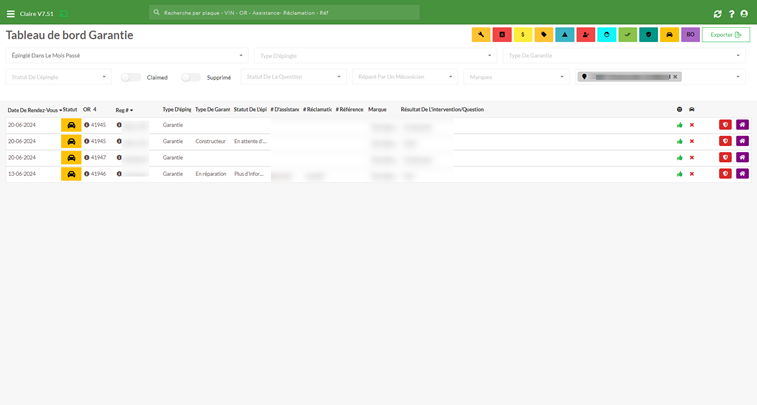Click the orange wrench icon button
The height and width of the screenshot is (405, 757).
click(x=481, y=35)
